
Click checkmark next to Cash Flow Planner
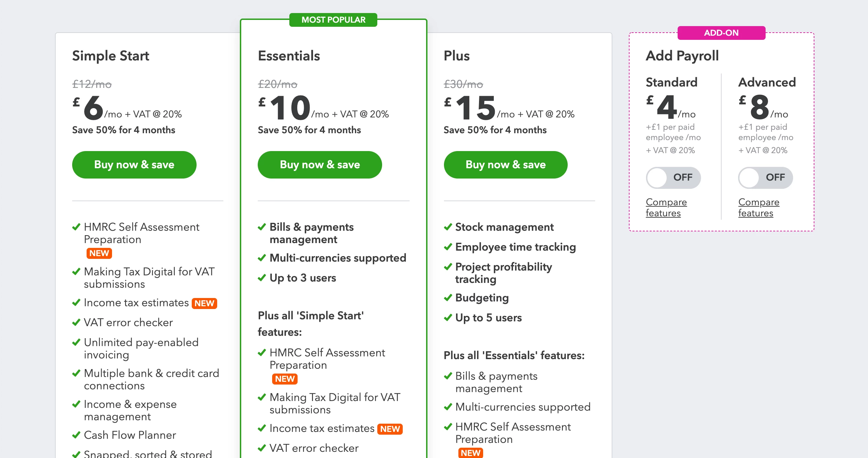(x=76, y=435)
